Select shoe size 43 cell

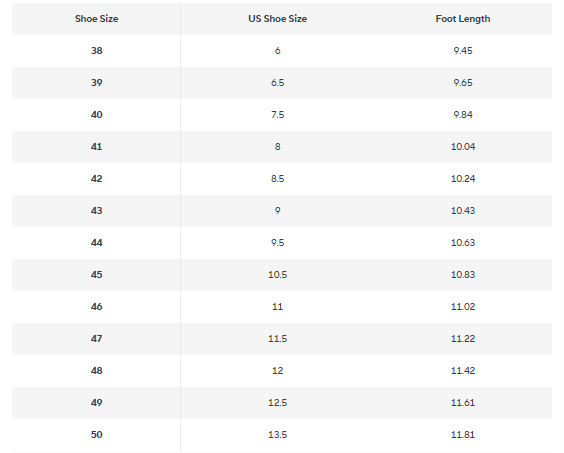(96, 210)
